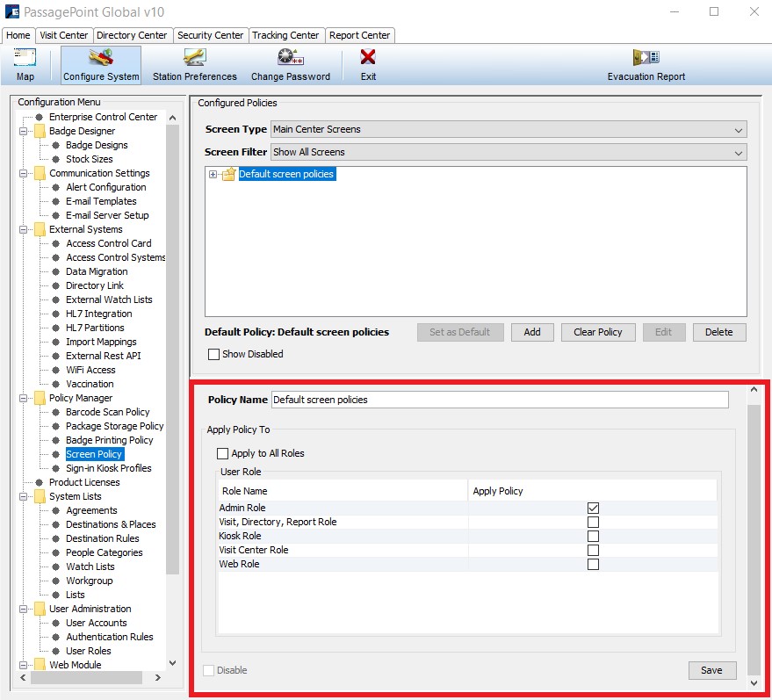Click the PassagePoint app logo in title bar
Viewport: 772px width, 700px height.
(x=11, y=11)
